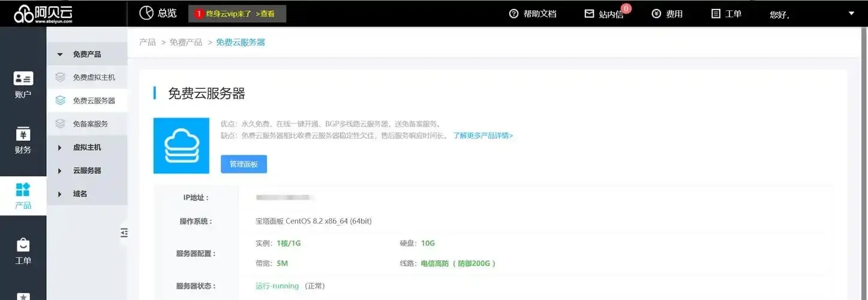868x300 pixels.
Task: Click the 5M bandwidth value
Action: (283, 263)
